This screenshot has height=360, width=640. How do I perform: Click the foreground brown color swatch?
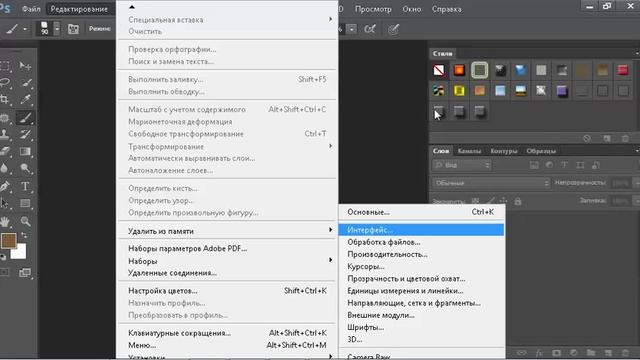[x=8, y=241]
